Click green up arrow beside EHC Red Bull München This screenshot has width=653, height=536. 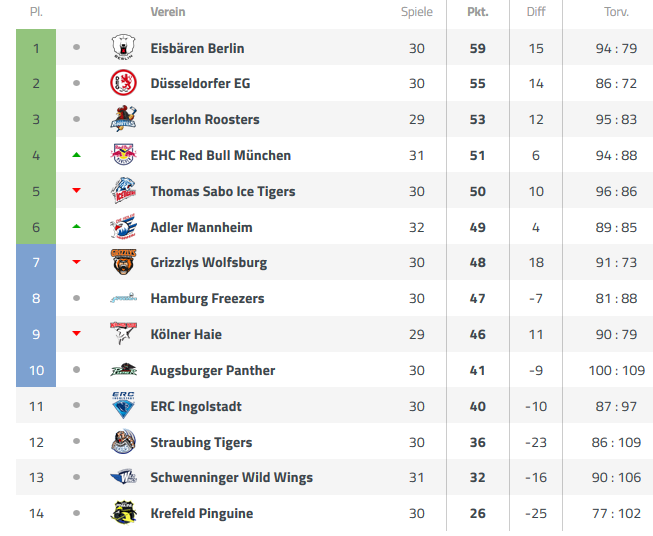click(76, 155)
